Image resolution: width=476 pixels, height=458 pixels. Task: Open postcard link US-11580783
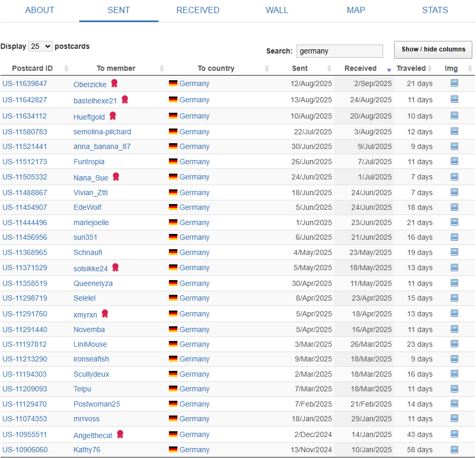[x=25, y=132]
